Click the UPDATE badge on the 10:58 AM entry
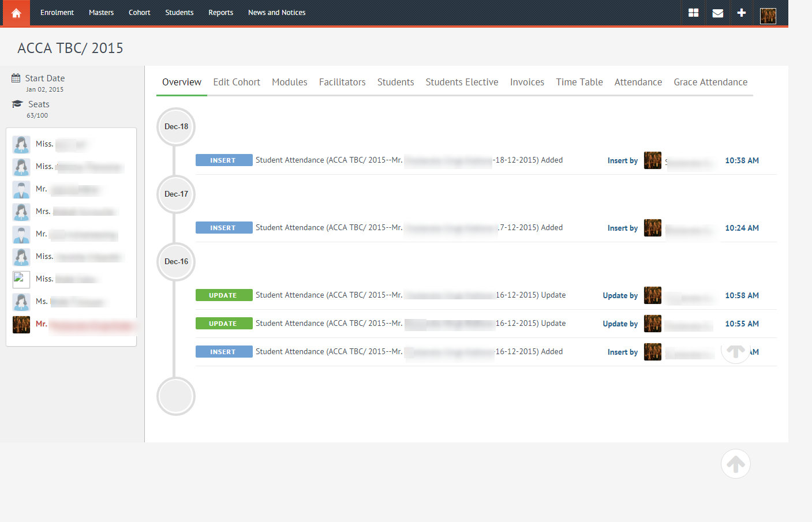This screenshot has height=522, width=812. point(224,295)
